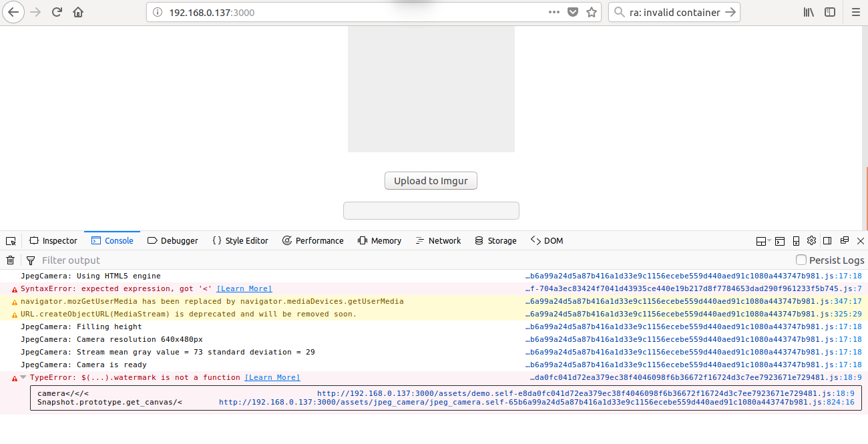Toggle the split console
Screen dimensions: 868x444
click(780, 240)
